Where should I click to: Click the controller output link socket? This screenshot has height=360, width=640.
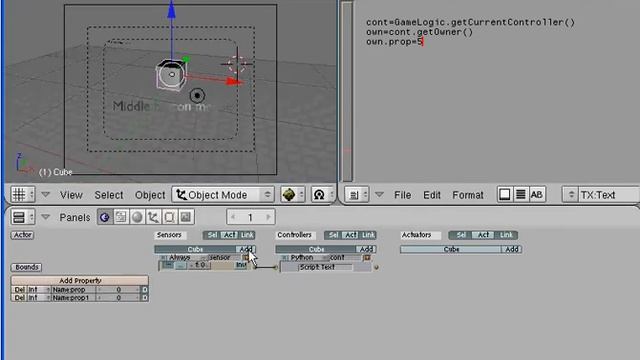(x=376, y=268)
